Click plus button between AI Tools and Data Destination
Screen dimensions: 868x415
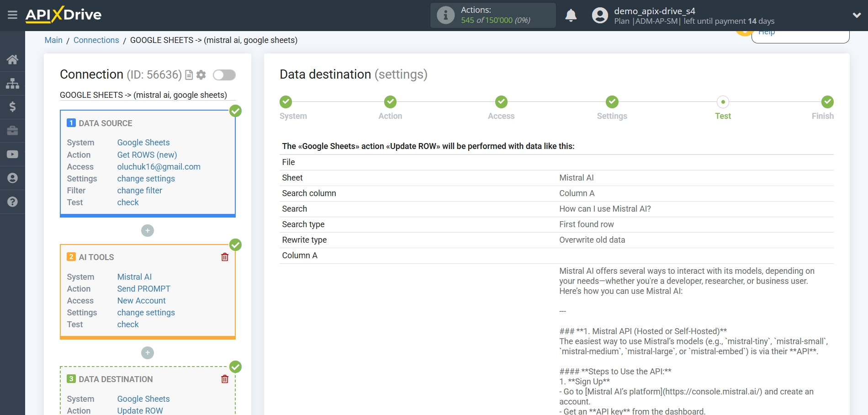click(x=147, y=353)
